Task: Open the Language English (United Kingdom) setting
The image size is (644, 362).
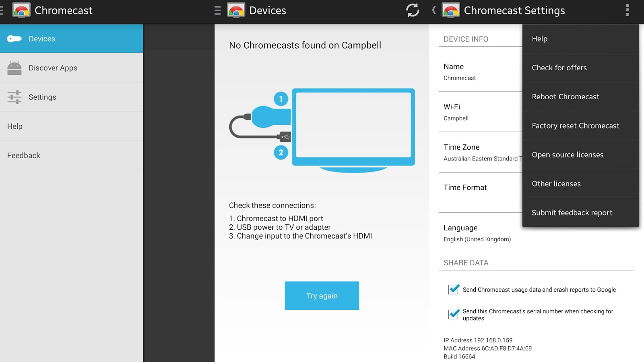Action: point(537,233)
